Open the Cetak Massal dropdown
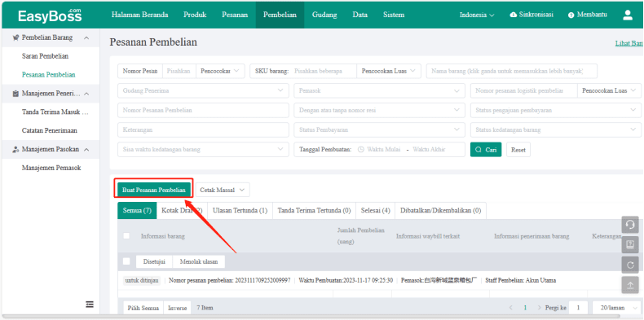Screen dimensions: 644x320 223,190
